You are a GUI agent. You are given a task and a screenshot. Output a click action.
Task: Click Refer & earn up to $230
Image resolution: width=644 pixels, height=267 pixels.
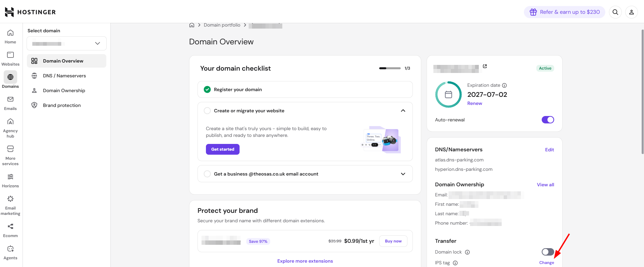tap(564, 12)
